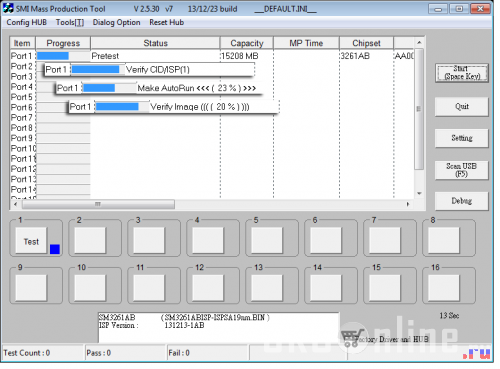This screenshot has width=500, height=369.
Task: Open the Tools menu
Action: coord(70,22)
